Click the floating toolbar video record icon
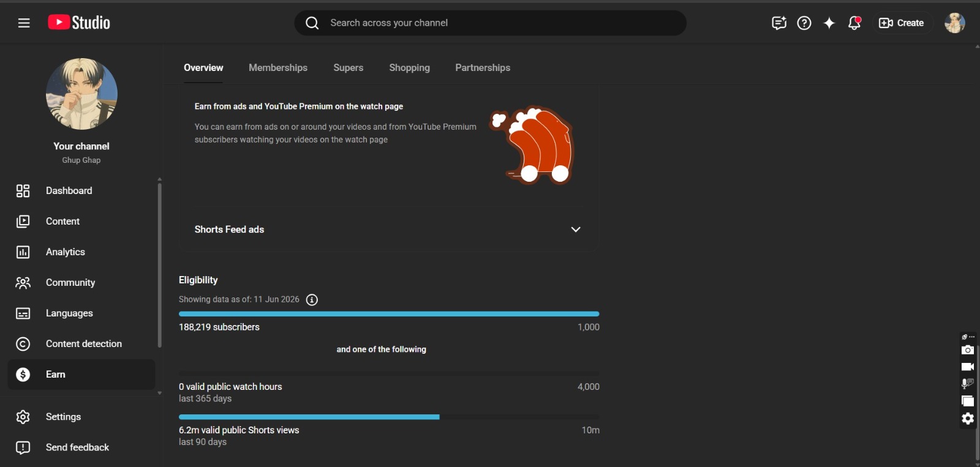This screenshot has height=467, width=980. (x=968, y=367)
